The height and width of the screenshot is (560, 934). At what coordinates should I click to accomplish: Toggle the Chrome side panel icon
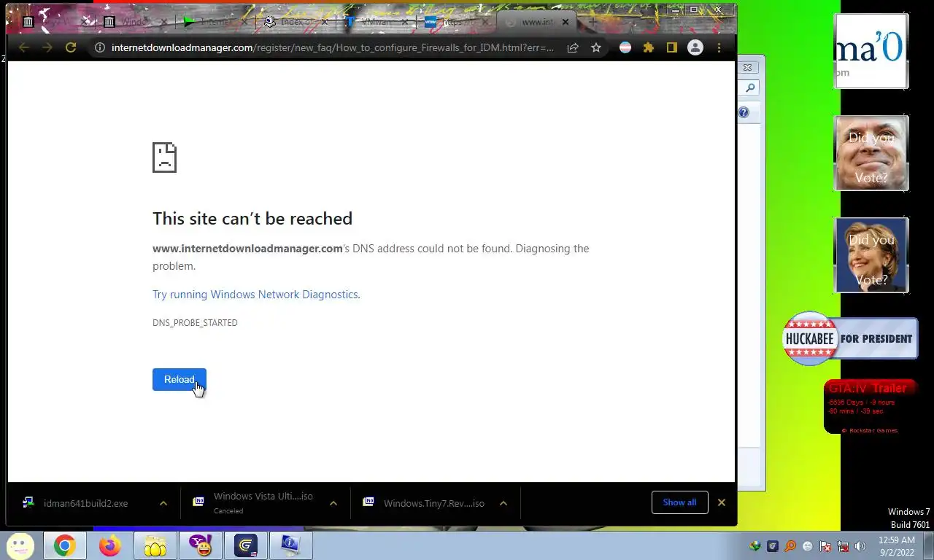[x=672, y=47]
